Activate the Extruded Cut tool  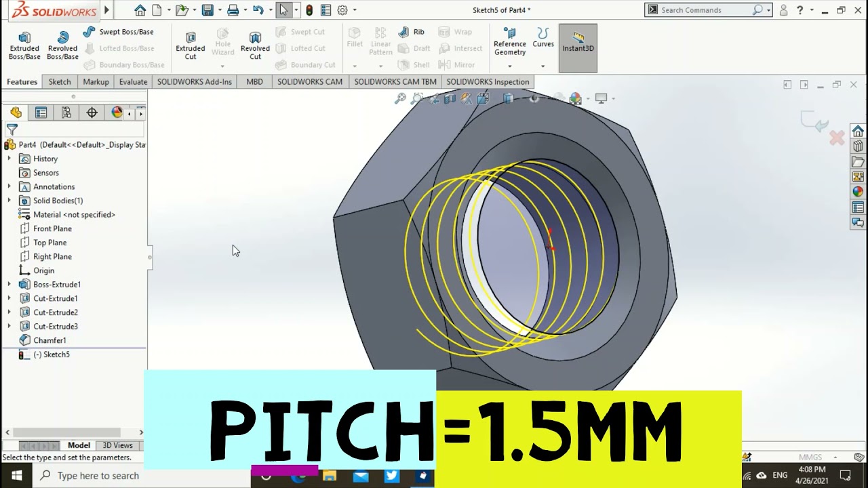click(x=191, y=45)
